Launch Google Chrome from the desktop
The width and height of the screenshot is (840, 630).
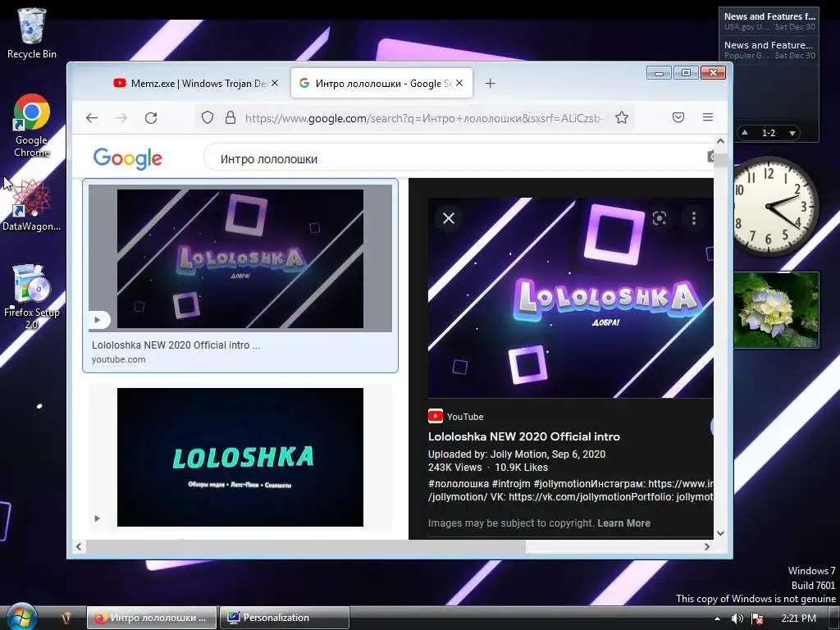point(32,126)
